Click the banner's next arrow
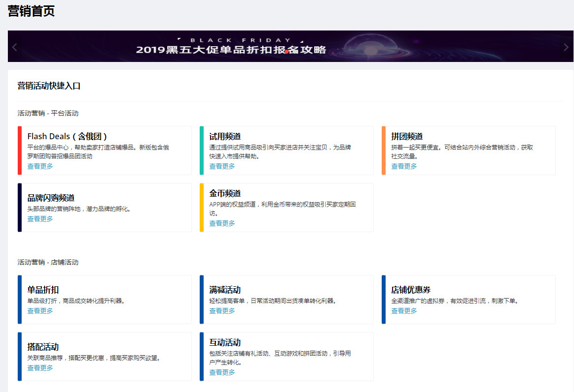This screenshot has height=392, width=574. tap(566, 47)
